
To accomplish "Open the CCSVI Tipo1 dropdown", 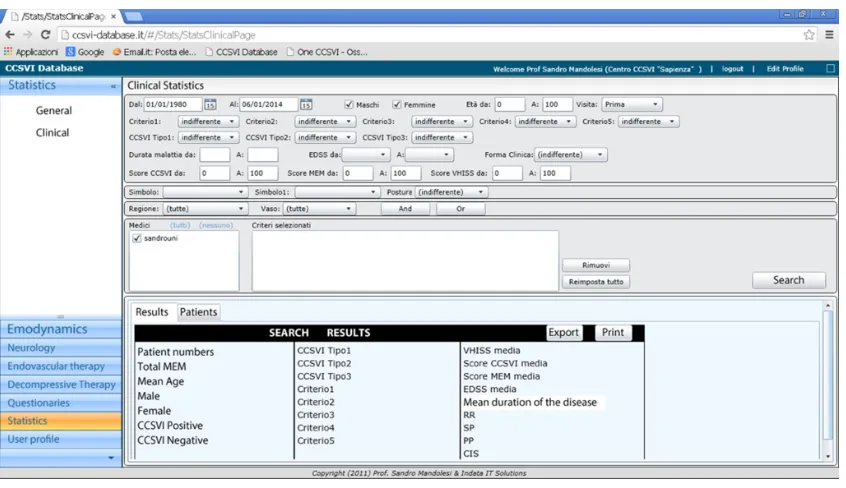I will point(208,138).
